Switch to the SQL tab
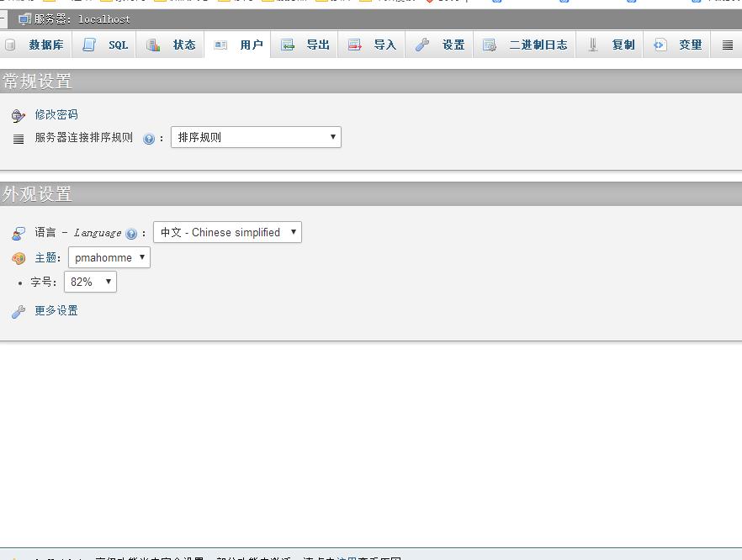 (x=103, y=45)
